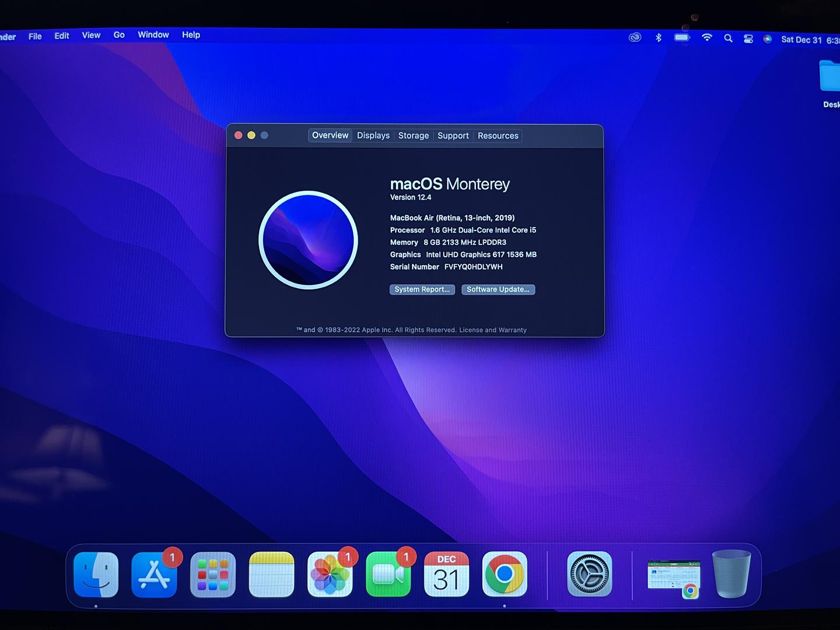Image resolution: width=840 pixels, height=630 pixels.
Task: Switch to the Storage tab
Action: coord(414,135)
